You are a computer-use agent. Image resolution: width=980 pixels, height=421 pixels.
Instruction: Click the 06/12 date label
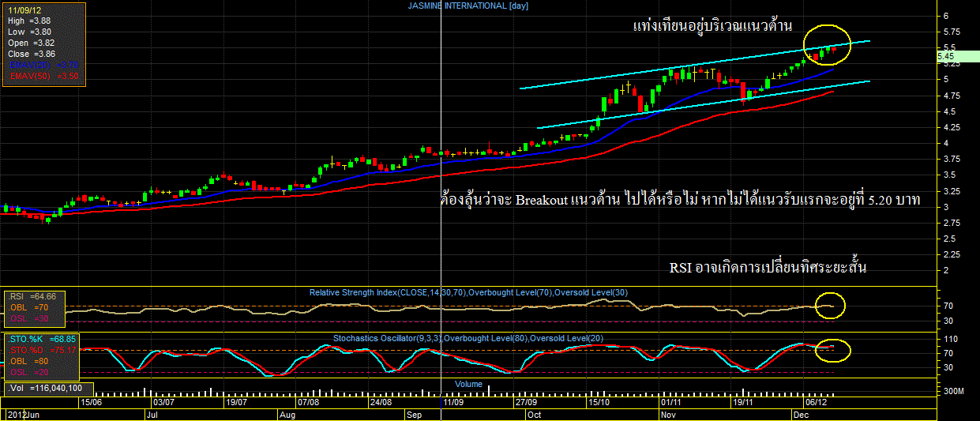(816, 401)
